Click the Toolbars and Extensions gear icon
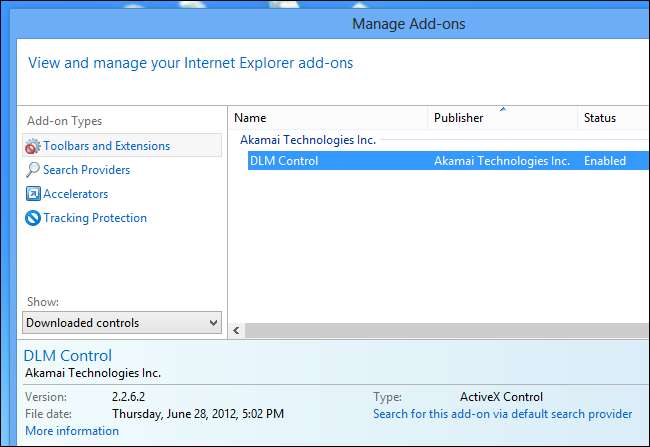 click(33, 146)
